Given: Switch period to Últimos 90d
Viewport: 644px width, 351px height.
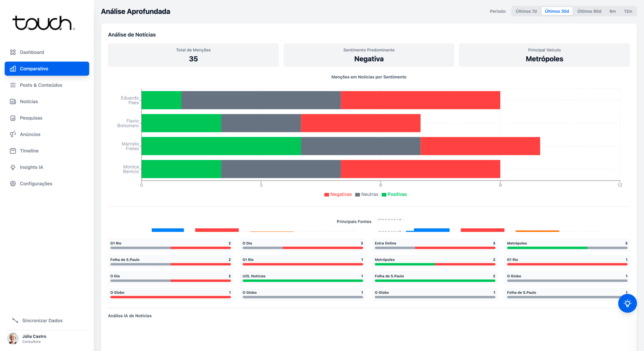Looking at the screenshot, I should pyautogui.click(x=589, y=11).
